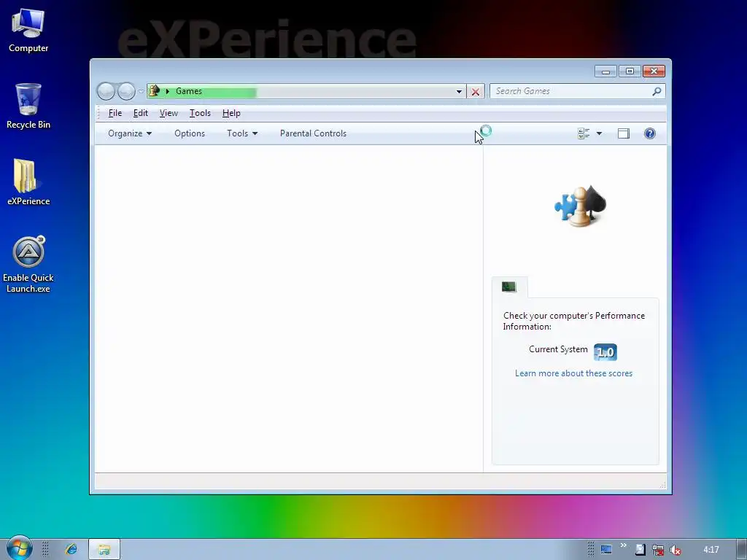747x560 pixels.
Task: Stop loading with the red X button
Action: [476, 91]
